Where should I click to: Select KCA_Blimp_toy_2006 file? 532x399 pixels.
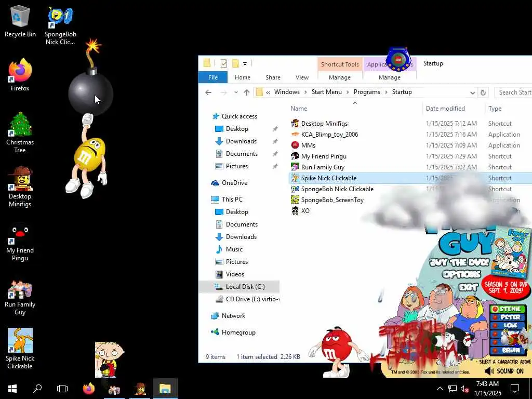click(x=329, y=135)
